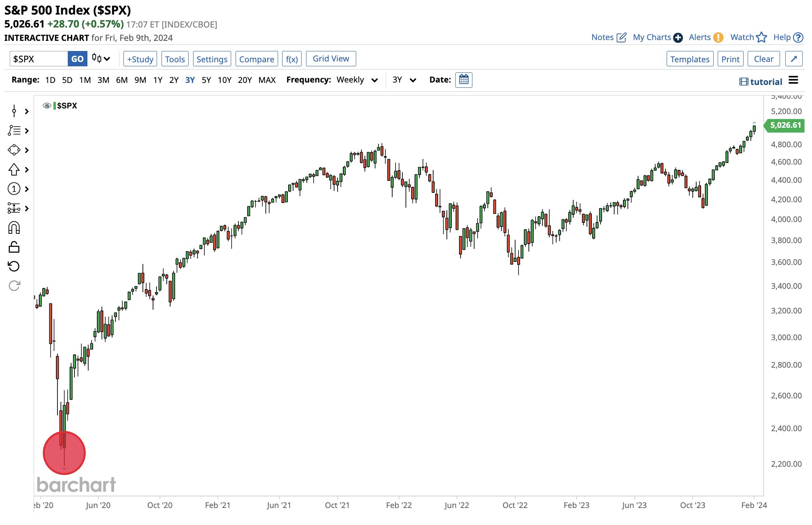Click the Notes pencil icon
812x525 pixels.
pyautogui.click(x=621, y=38)
